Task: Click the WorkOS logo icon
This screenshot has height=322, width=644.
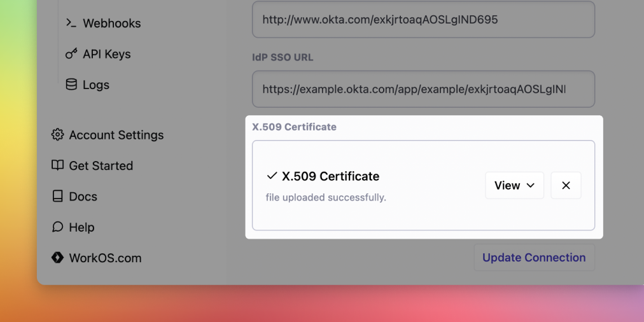Action: 58,258
